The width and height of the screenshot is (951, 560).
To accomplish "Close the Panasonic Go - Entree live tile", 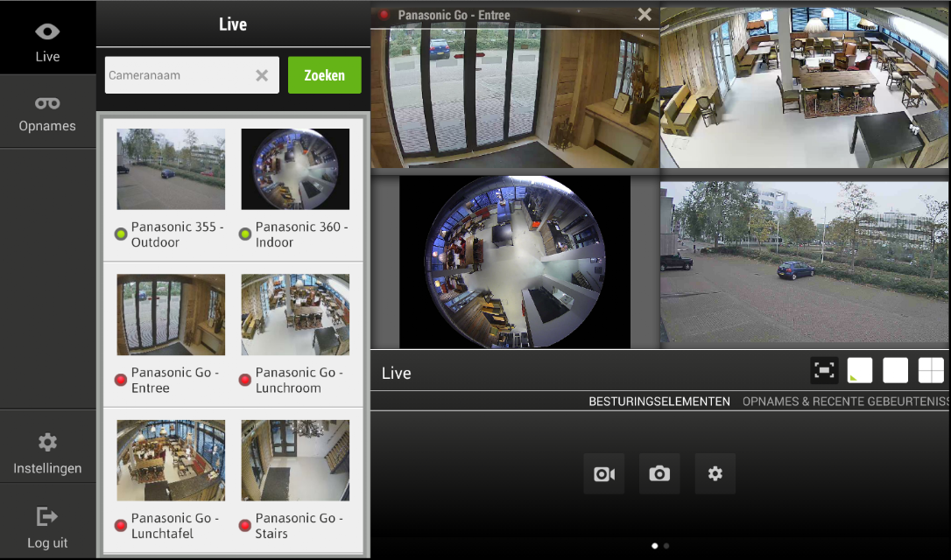I will pyautogui.click(x=645, y=15).
